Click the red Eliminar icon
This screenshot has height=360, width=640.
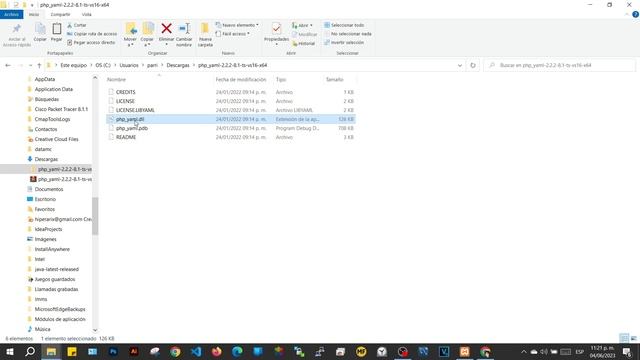click(x=166, y=29)
